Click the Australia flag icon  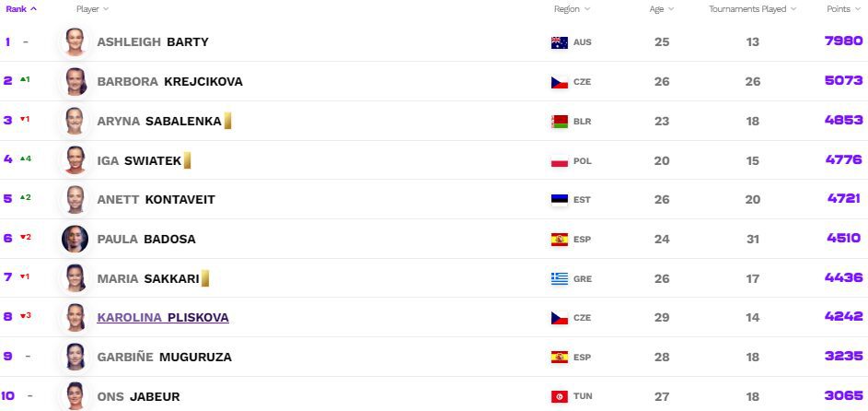[x=559, y=42]
